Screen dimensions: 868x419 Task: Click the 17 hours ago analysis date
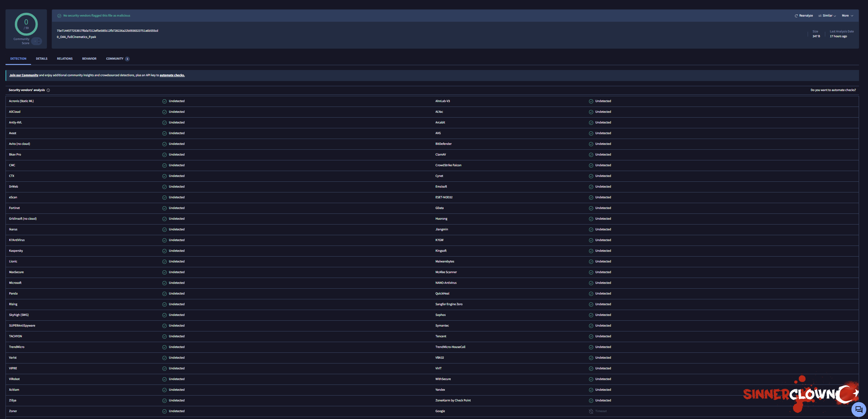click(838, 36)
